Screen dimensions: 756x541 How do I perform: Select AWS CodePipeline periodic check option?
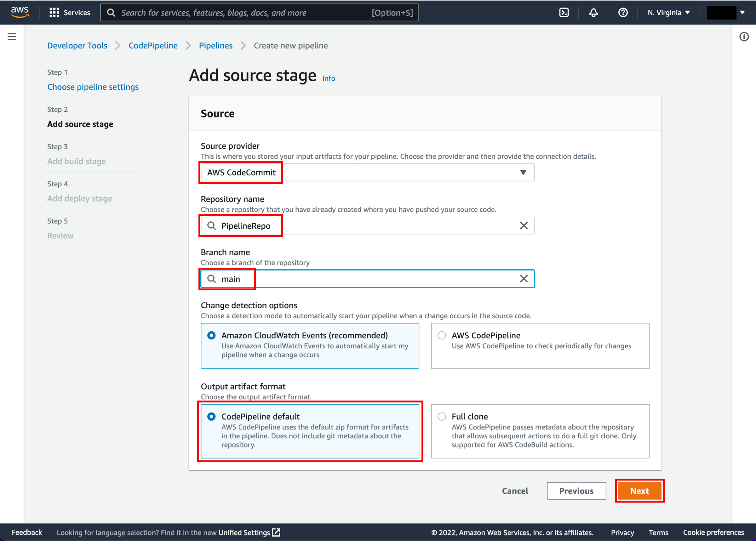click(x=540, y=346)
